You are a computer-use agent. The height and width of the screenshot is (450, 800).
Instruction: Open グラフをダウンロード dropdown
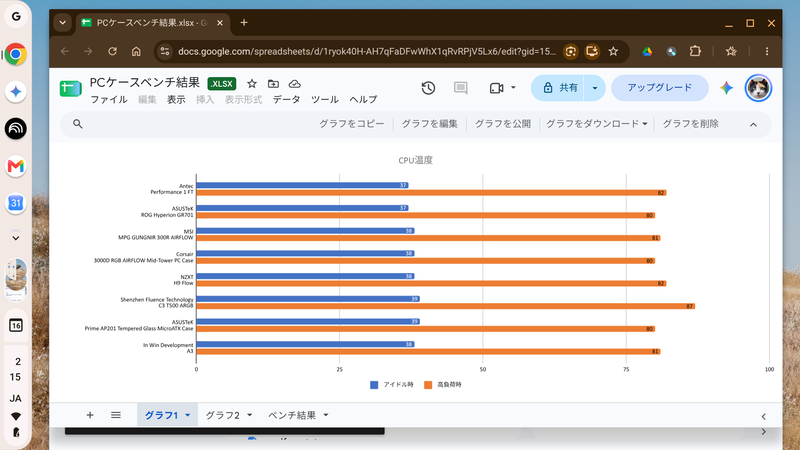click(596, 124)
